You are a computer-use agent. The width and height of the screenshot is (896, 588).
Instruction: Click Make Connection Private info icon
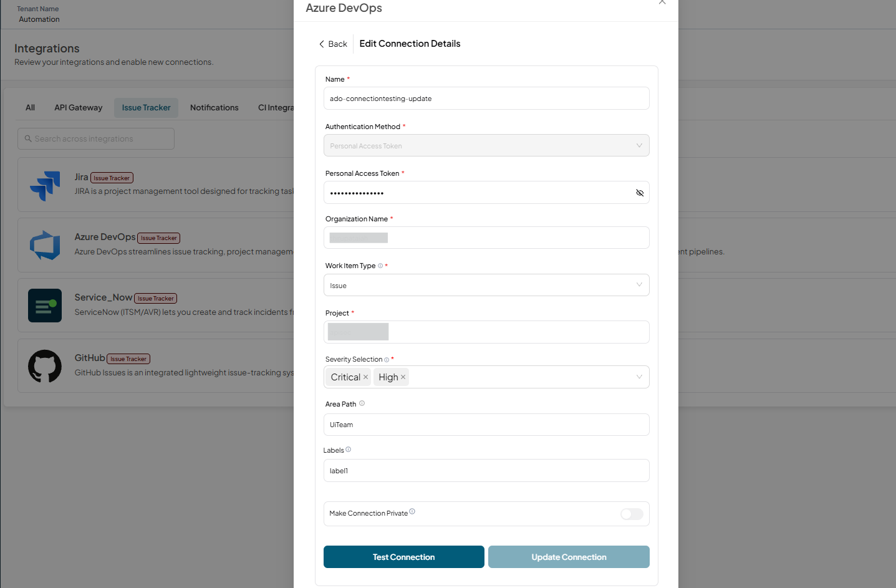[x=412, y=512]
